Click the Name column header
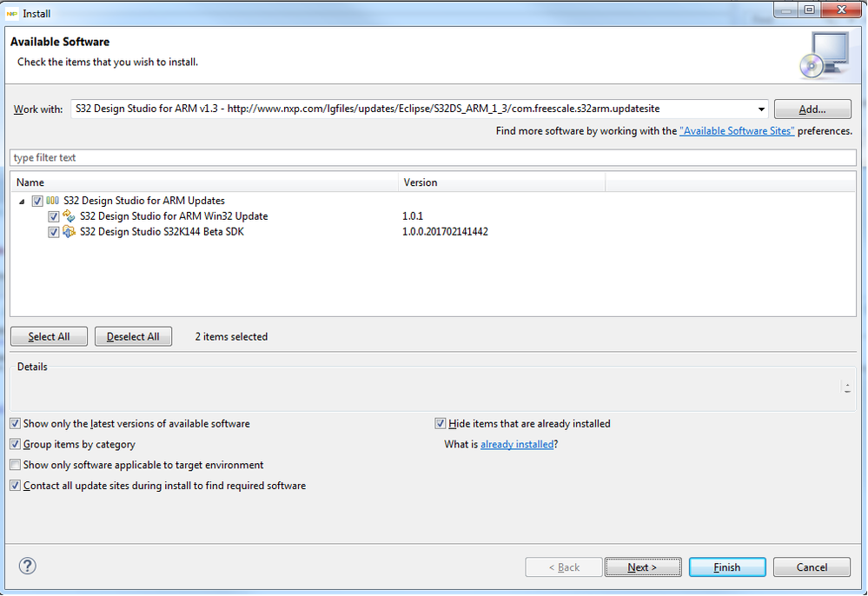 click(204, 182)
